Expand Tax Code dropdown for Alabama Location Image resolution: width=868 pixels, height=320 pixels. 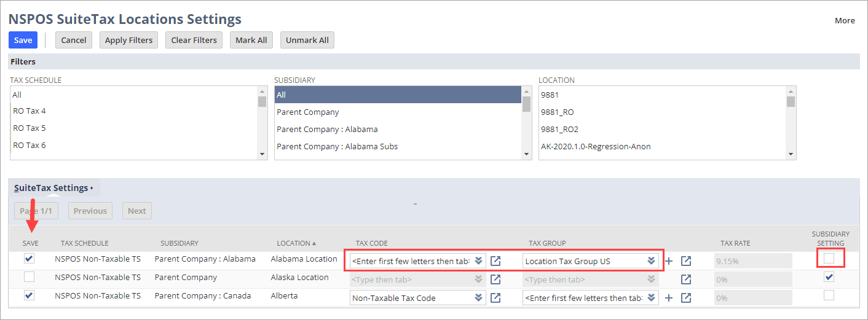click(478, 261)
